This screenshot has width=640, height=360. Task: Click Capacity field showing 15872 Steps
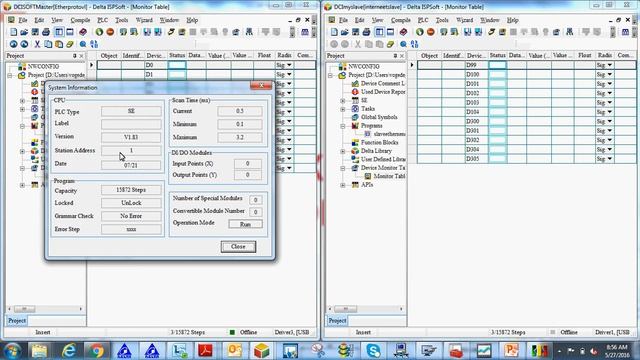point(131,190)
